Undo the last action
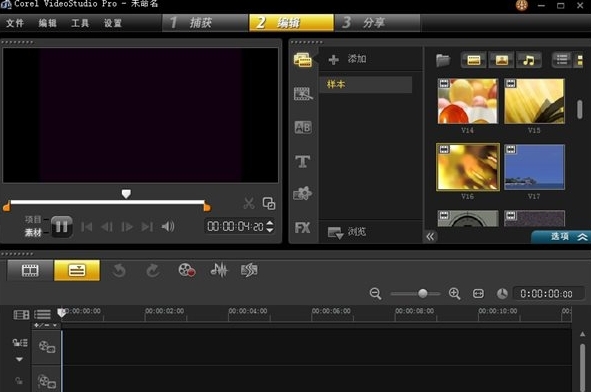Image resolution: width=591 pixels, height=392 pixels. point(119,270)
